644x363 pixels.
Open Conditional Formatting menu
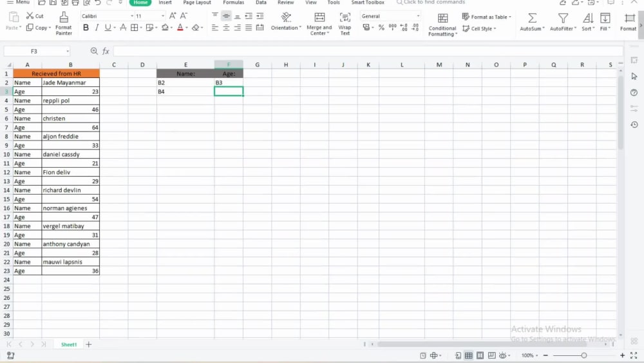click(x=442, y=25)
